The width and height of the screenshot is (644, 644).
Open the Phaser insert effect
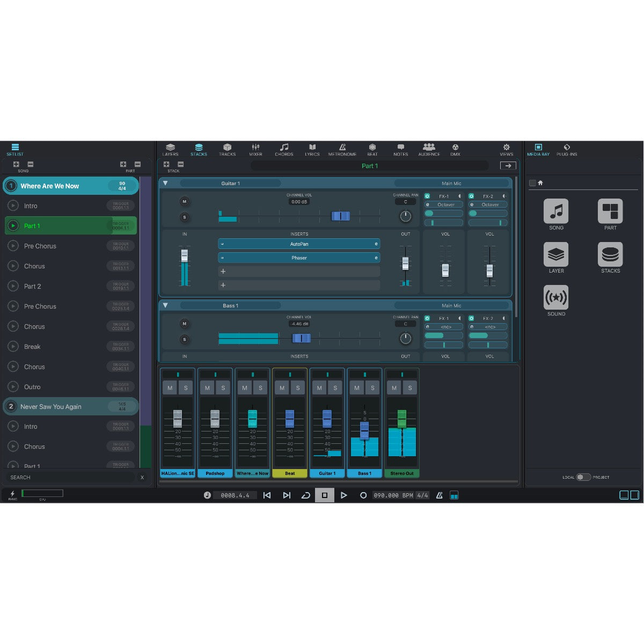[299, 258]
